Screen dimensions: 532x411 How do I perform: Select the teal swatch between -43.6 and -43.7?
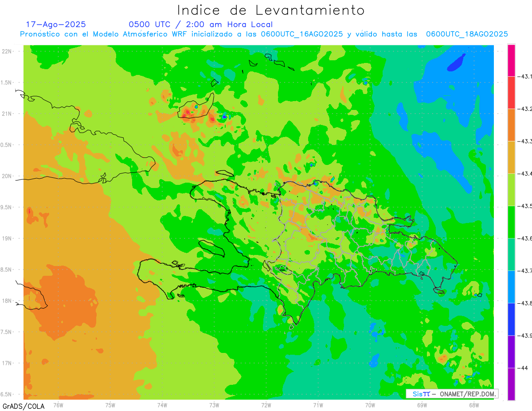click(511, 254)
